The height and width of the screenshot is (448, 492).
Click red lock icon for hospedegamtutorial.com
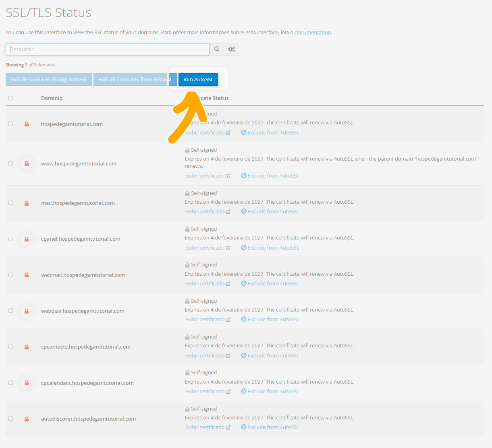click(27, 124)
